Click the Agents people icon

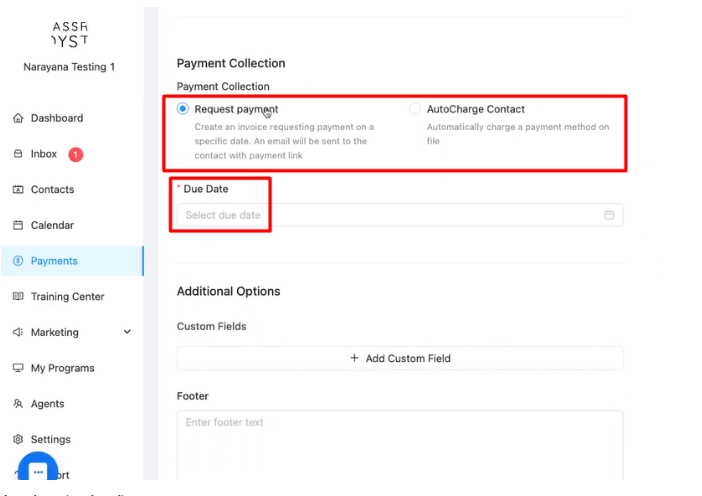tap(18, 404)
